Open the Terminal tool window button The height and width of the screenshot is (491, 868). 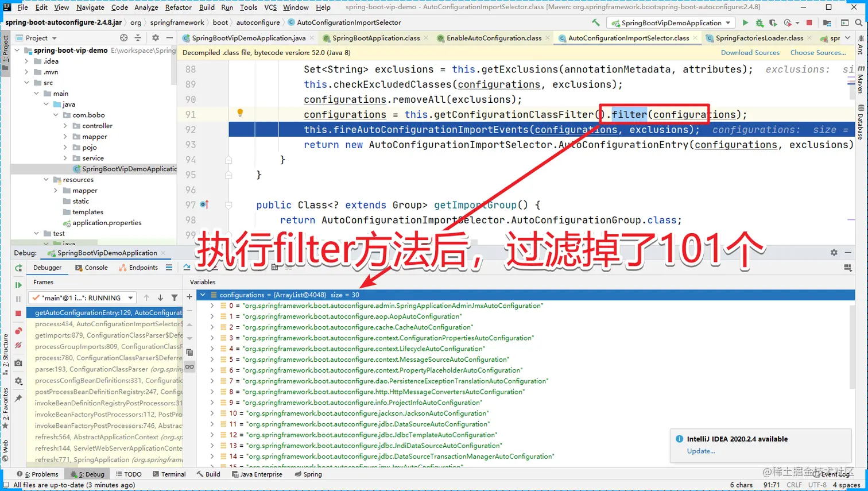click(169, 474)
